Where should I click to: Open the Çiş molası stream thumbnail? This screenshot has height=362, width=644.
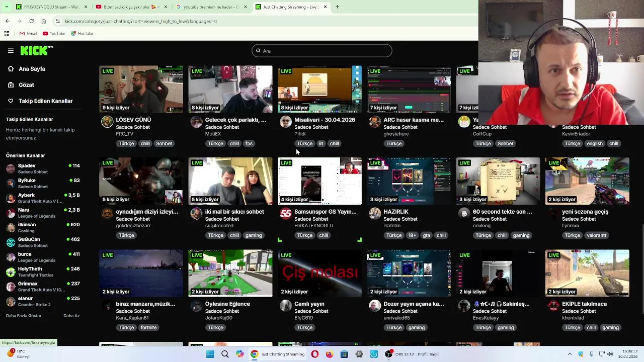[x=319, y=274]
